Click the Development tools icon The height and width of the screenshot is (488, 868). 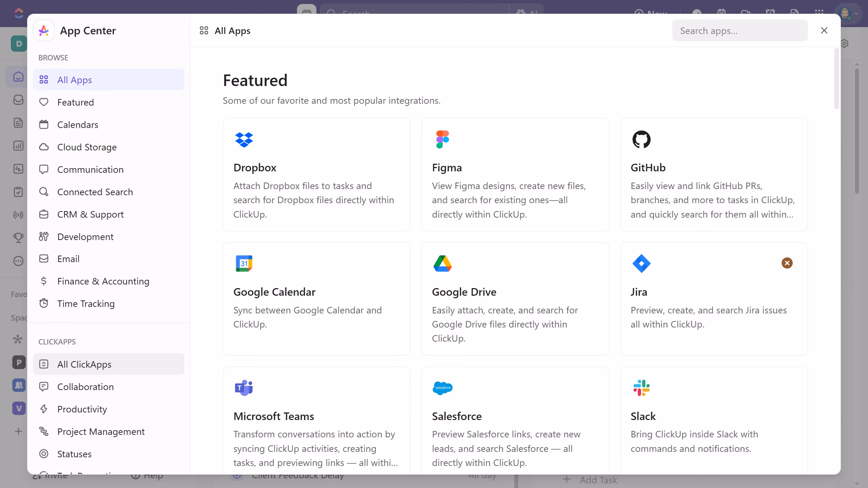(44, 237)
